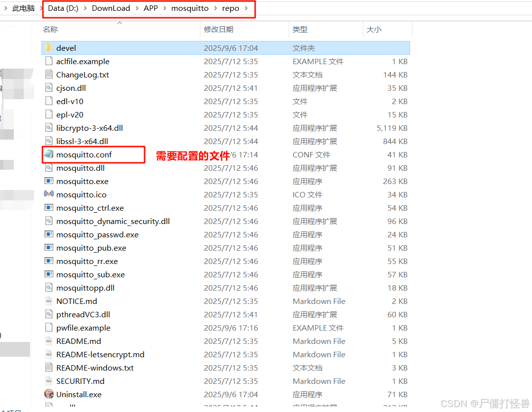Select the devel folder icon

(x=49, y=48)
